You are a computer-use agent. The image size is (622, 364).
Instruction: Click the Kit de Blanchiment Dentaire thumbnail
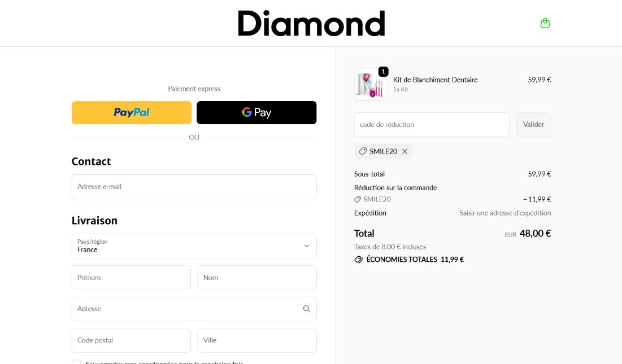(x=370, y=84)
